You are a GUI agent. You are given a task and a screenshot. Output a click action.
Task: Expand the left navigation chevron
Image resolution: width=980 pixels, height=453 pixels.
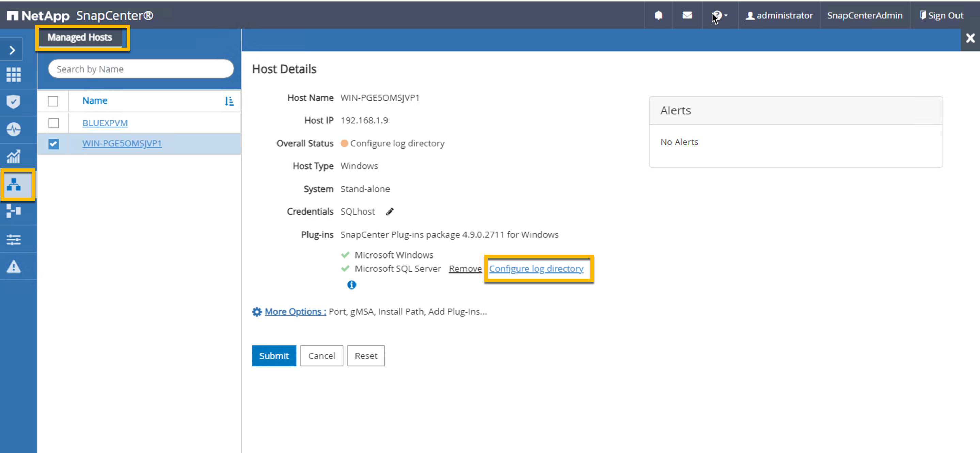pyautogui.click(x=12, y=50)
